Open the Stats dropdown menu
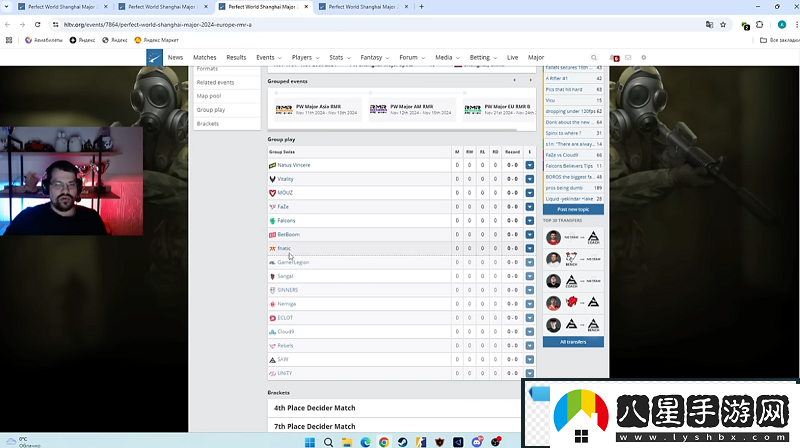800x448 pixels. point(340,58)
